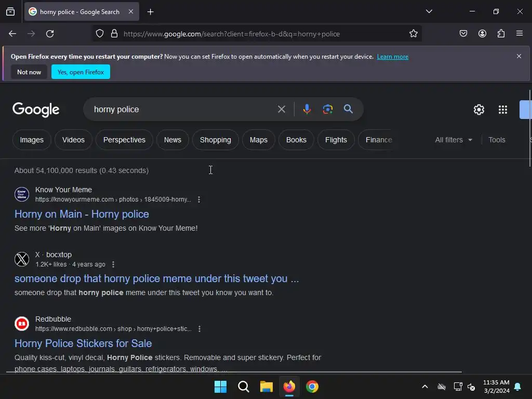
Task: Launch Google Chrome from the taskbar
Action: coord(312,387)
